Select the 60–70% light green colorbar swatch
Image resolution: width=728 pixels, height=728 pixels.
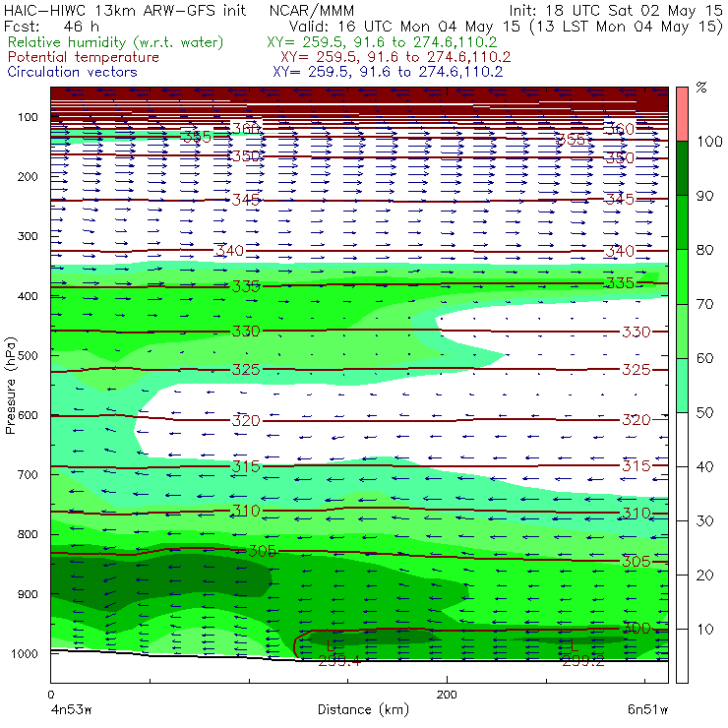[682, 331]
